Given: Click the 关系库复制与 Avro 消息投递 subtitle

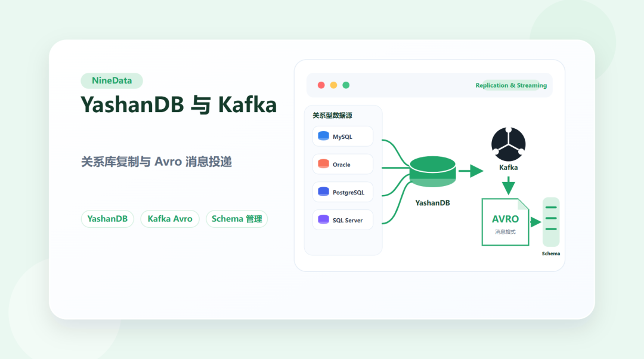Looking at the screenshot, I should pyautogui.click(x=156, y=162).
